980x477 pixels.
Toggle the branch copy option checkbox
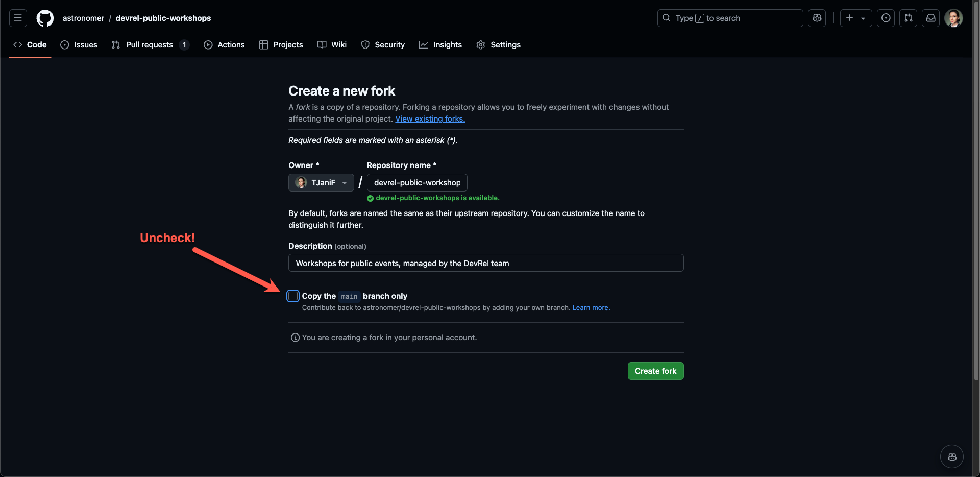[x=292, y=296]
